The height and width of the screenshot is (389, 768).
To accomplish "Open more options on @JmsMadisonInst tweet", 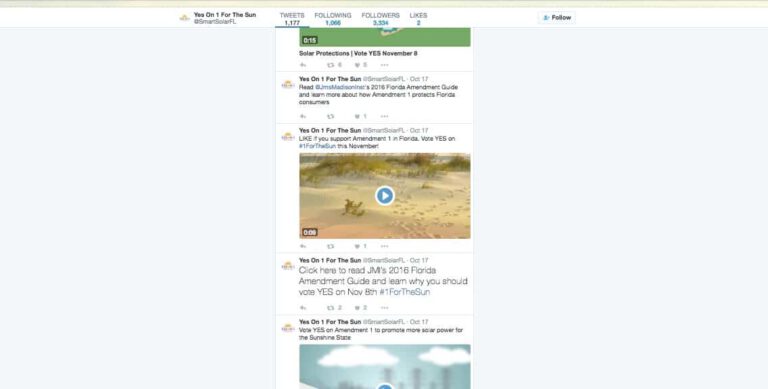I will [x=384, y=117].
